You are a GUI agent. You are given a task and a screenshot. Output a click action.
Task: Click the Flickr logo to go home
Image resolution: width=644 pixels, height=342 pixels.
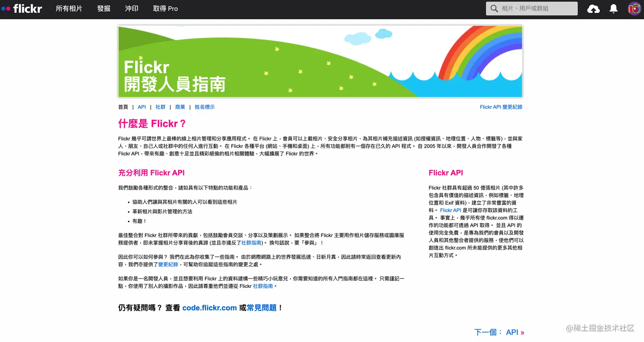click(22, 8)
